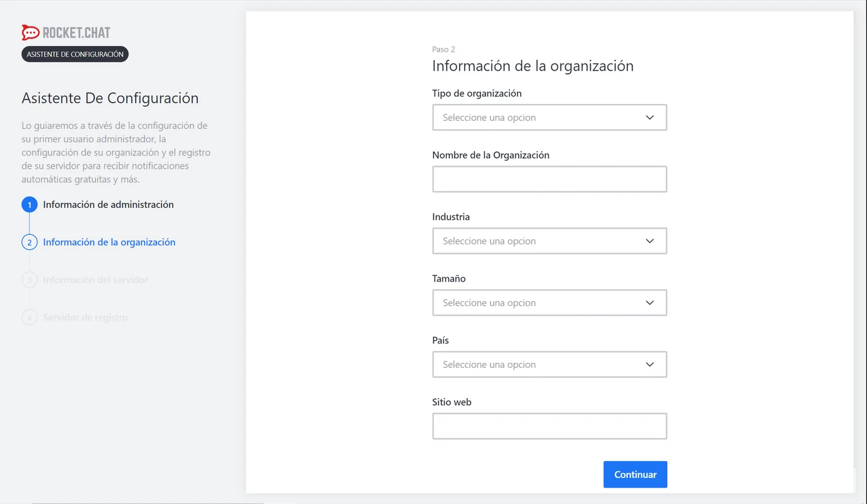Viewport: 867px width, 504px height.
Task: Go to Información de administración step
Action: 108,205
